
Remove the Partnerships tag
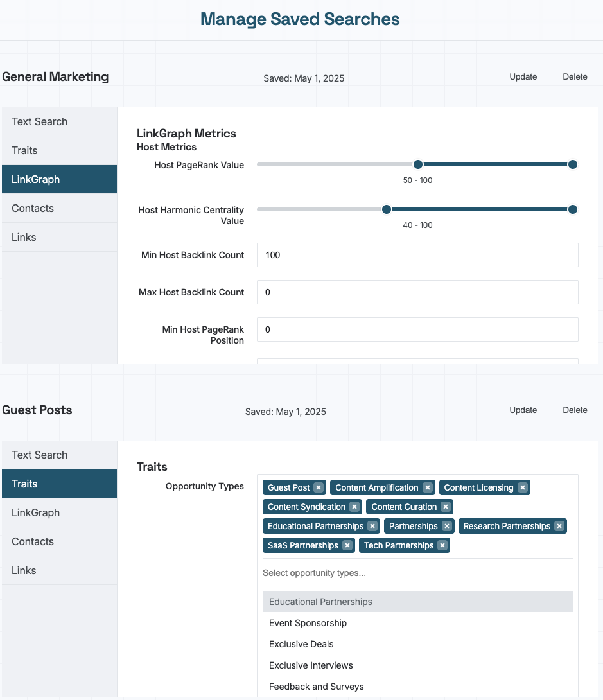tap(447, 526)
